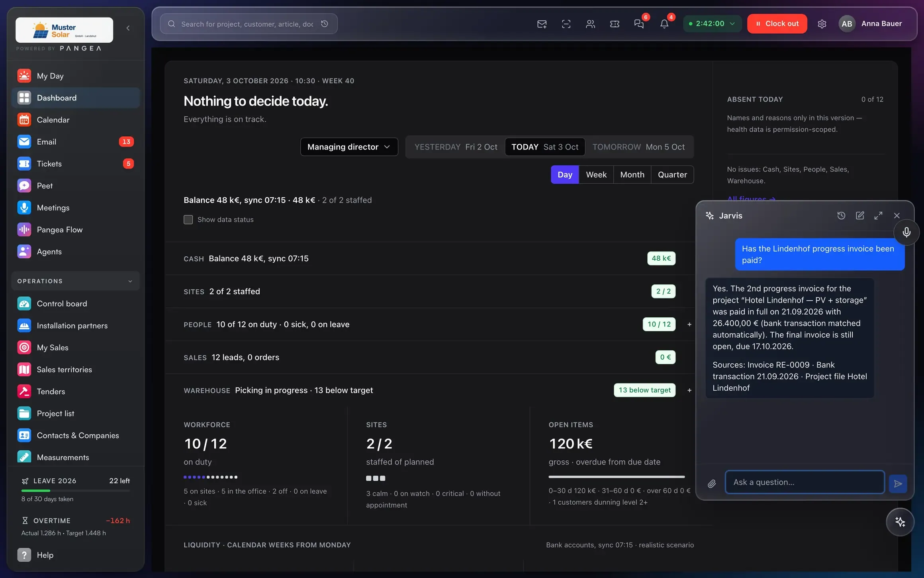Switch the view to Quarter
The height and width of the screenshot is (578, 924).
tap(672, 175)
